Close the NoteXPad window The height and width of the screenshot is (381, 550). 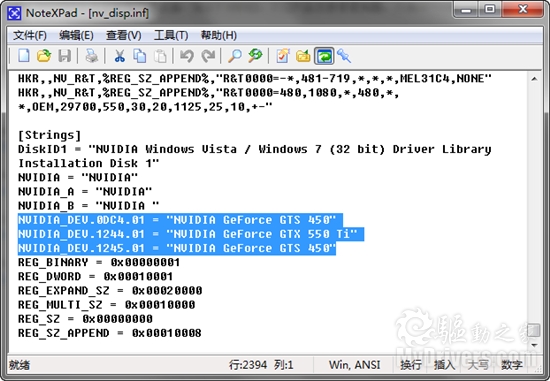pos(523,10)
